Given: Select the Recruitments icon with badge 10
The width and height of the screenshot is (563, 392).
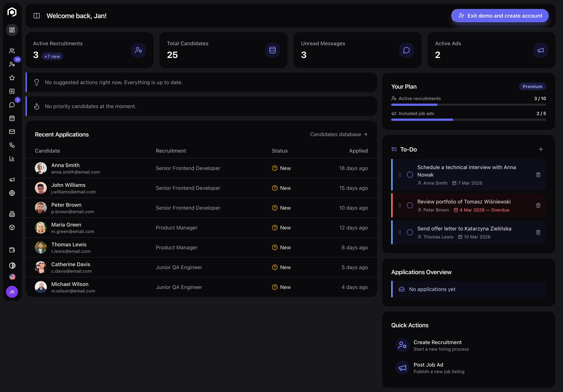Looking at the screenshot, I should coord(12,64).
